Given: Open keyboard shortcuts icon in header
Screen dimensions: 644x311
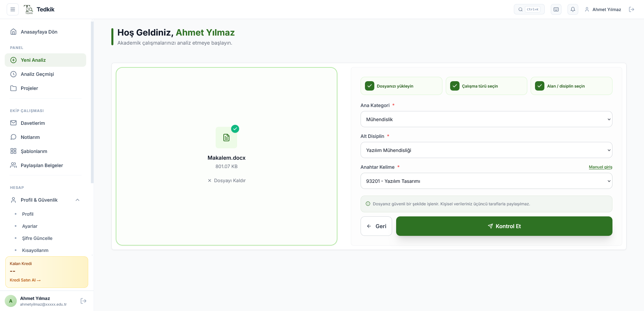Looking at the screenshot, I should tap(556, 9).
